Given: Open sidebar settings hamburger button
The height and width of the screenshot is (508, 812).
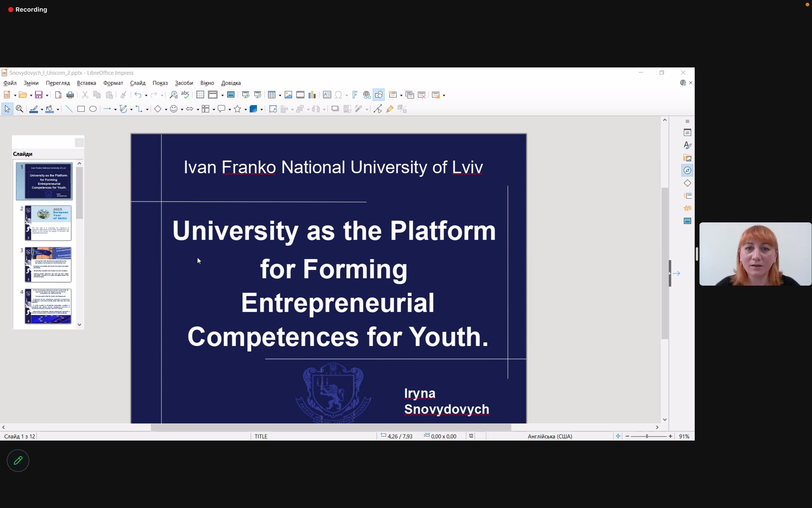Looking at the screenshot, I should (x=687, y=121).
